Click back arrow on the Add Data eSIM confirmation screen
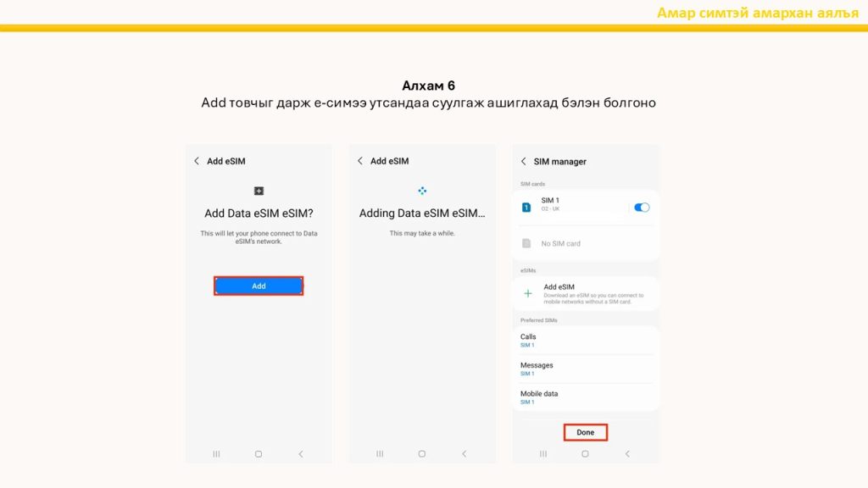 pyautogui.click(x=198, y=161)
